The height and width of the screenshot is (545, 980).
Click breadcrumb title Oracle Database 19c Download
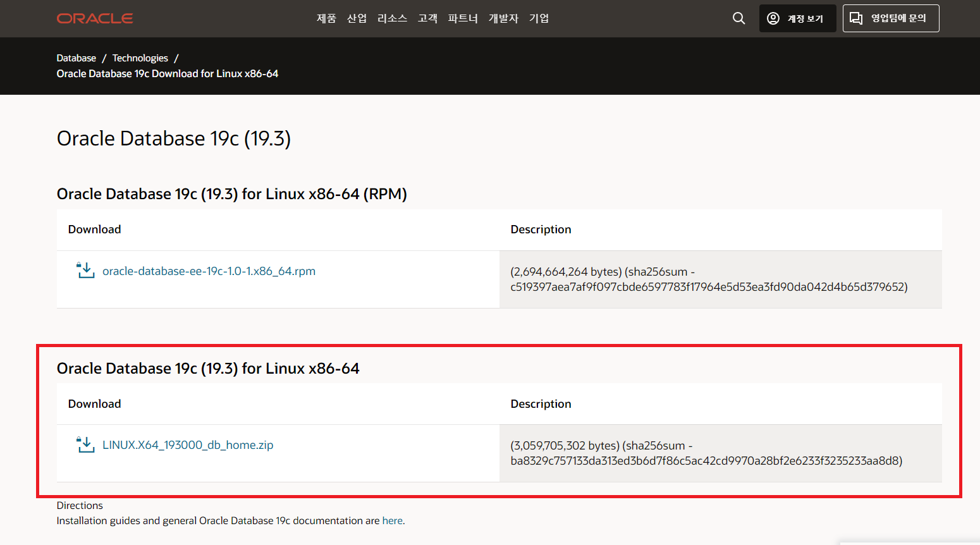coord(168,74)
